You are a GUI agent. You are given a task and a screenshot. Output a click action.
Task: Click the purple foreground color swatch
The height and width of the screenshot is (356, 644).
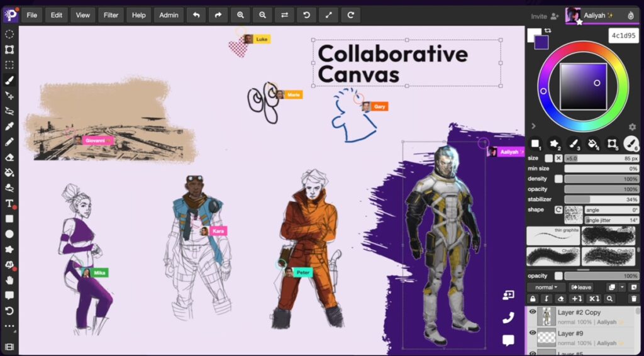[x=541, y=43]
